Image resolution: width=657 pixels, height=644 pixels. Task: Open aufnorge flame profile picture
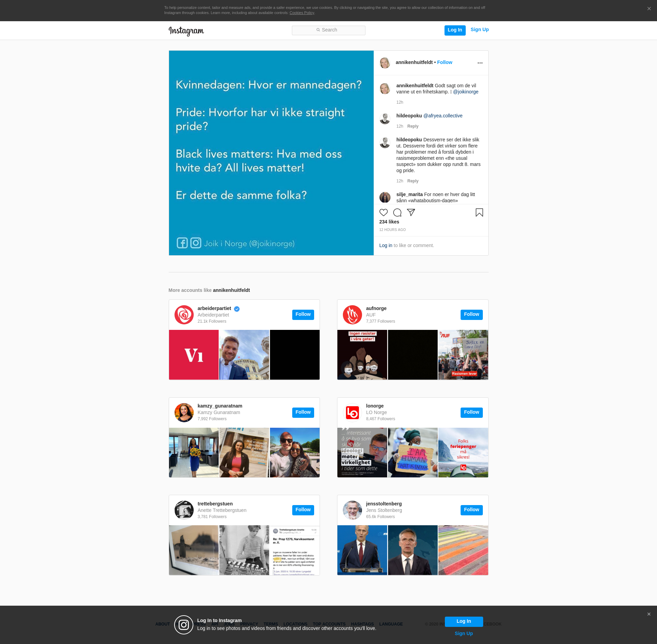click(352, 315)
